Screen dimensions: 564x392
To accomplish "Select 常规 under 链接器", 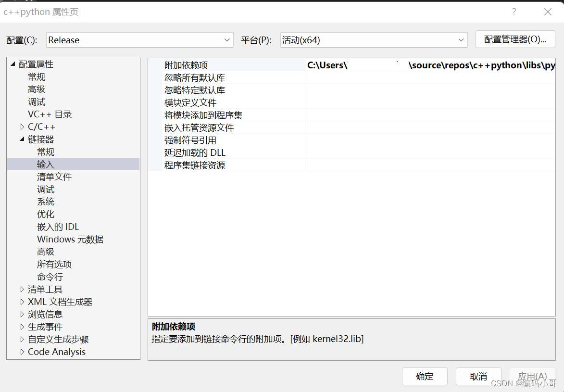I will [x=46, y=152].
